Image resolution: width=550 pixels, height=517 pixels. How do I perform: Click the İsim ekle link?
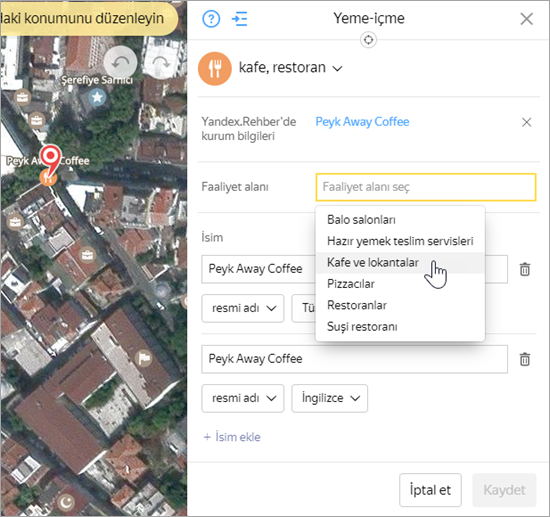[x=232, y=437]
